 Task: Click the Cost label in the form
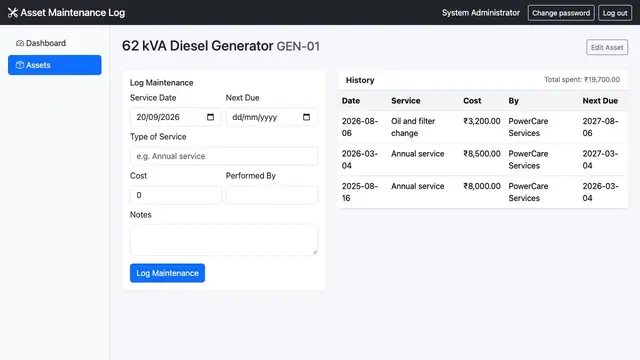tap(138, 176)
